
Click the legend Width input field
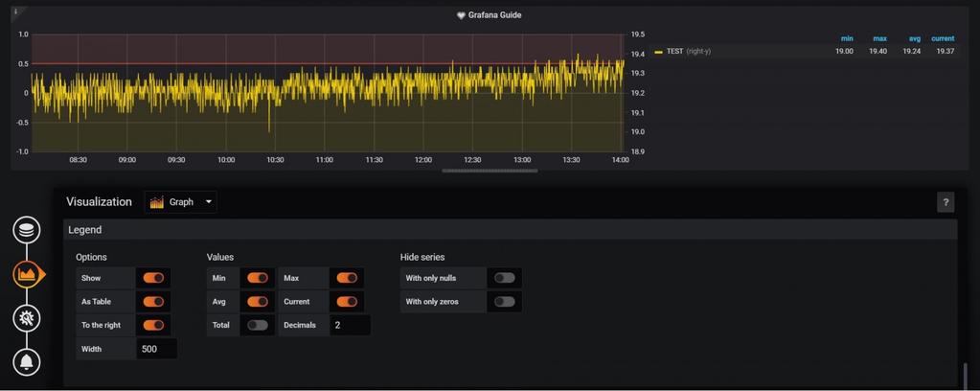pyautogui.click(x=156, y=349)
